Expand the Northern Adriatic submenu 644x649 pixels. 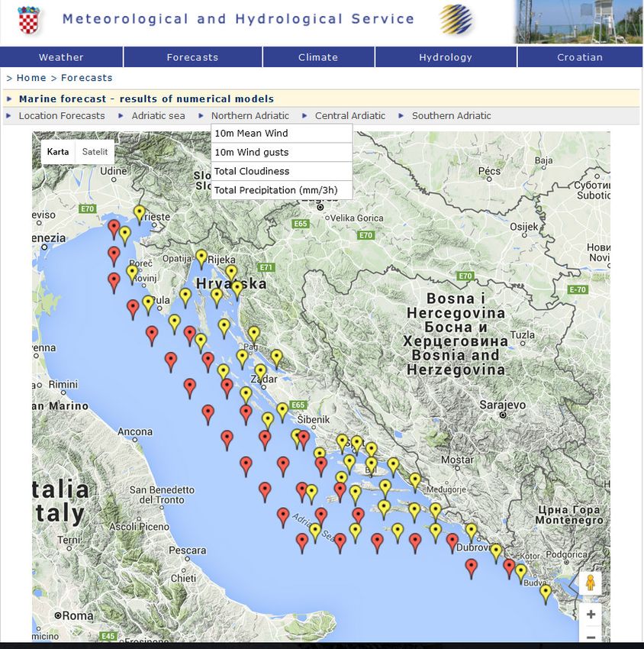[x=250, y=116]
